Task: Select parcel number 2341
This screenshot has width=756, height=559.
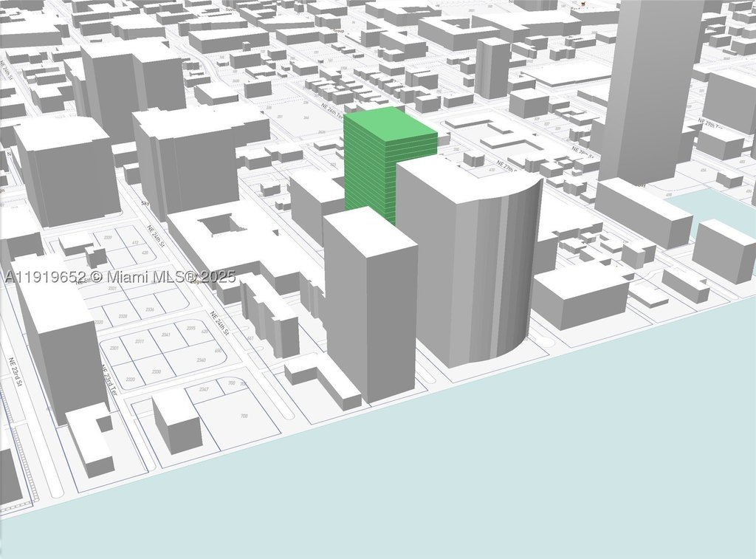Action: 166,335
